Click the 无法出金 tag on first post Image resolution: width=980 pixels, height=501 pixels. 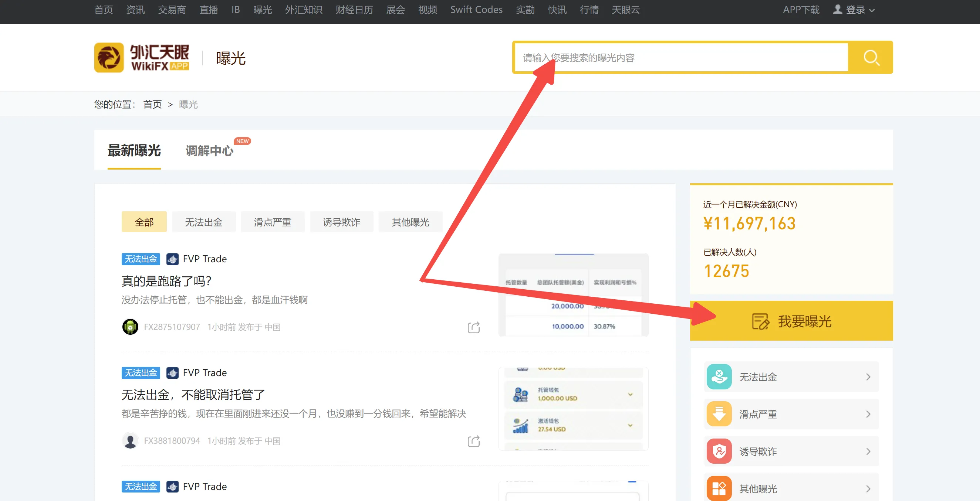[141, 259]
